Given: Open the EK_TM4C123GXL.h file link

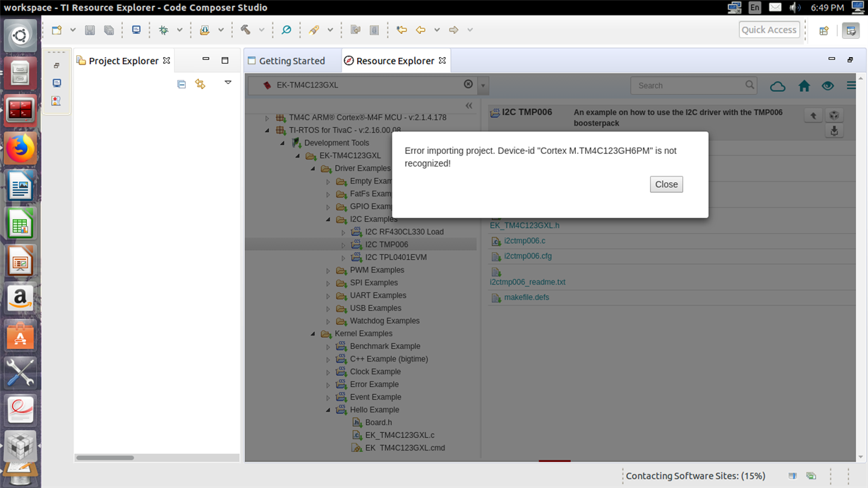Looking at the screenshot, I should click(x=524, y=225).
